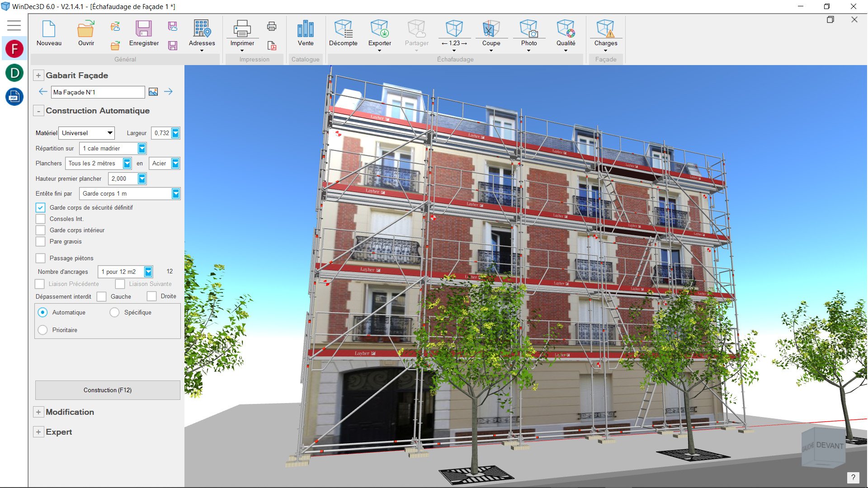Enable the Pare gravois checkbox
This screenshot has height=488, width=868.
click(41, 242)
